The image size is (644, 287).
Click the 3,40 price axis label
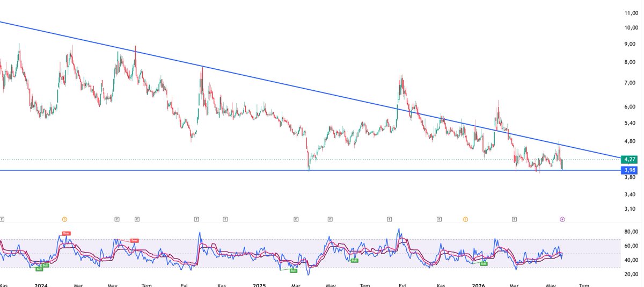pos(631,195)
